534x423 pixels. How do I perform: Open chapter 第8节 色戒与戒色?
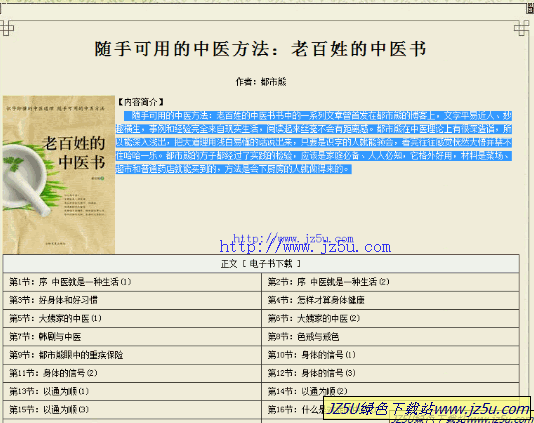click(x=303, y=337)
